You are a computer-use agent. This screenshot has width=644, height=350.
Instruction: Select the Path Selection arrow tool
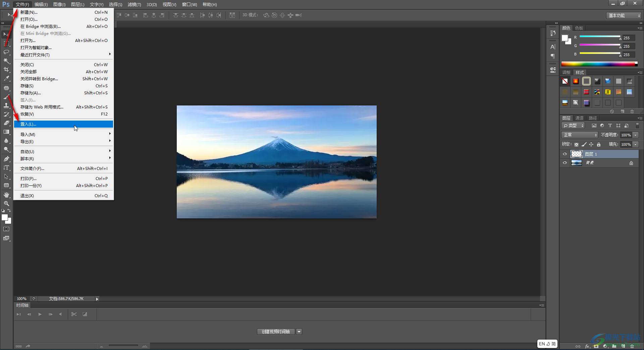point(6,176)
